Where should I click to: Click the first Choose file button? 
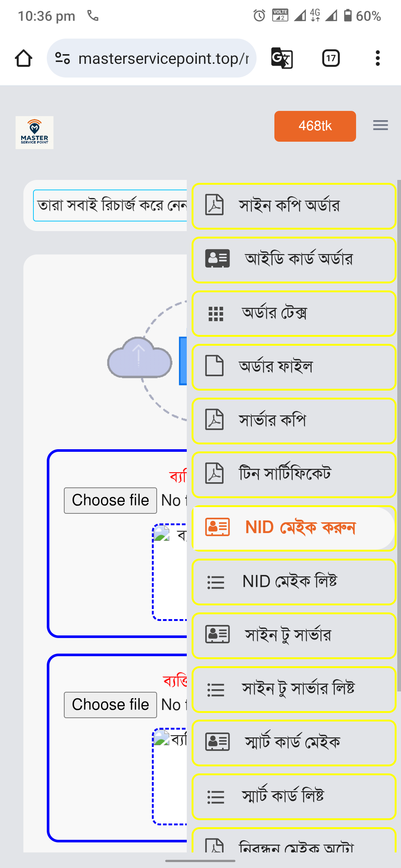(110, 500)
